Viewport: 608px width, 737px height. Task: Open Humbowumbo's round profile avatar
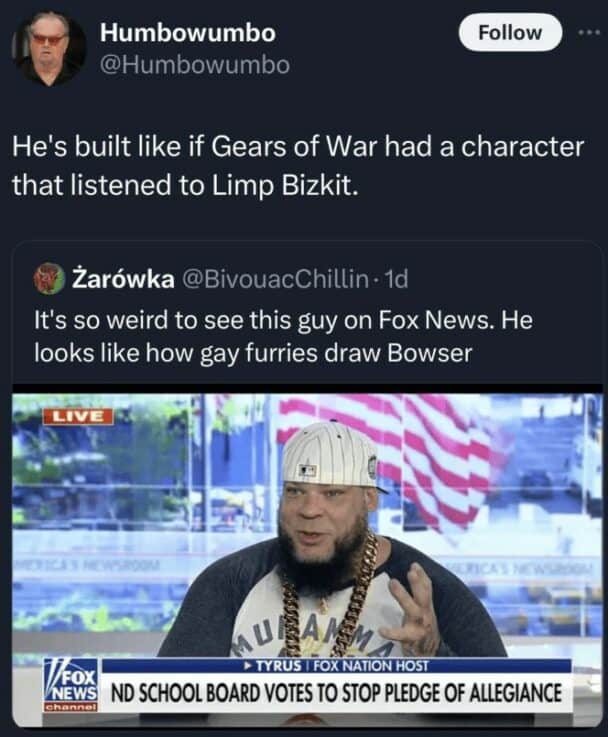[48, 49]
